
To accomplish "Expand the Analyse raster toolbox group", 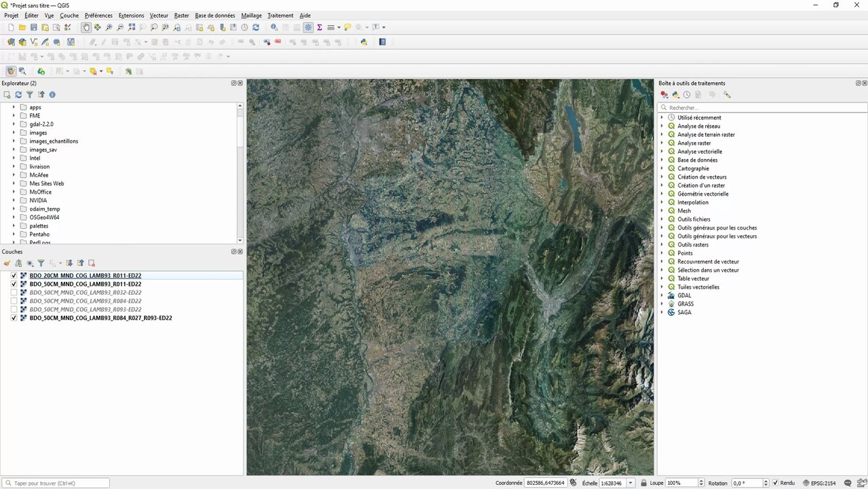I will [662, 143].
